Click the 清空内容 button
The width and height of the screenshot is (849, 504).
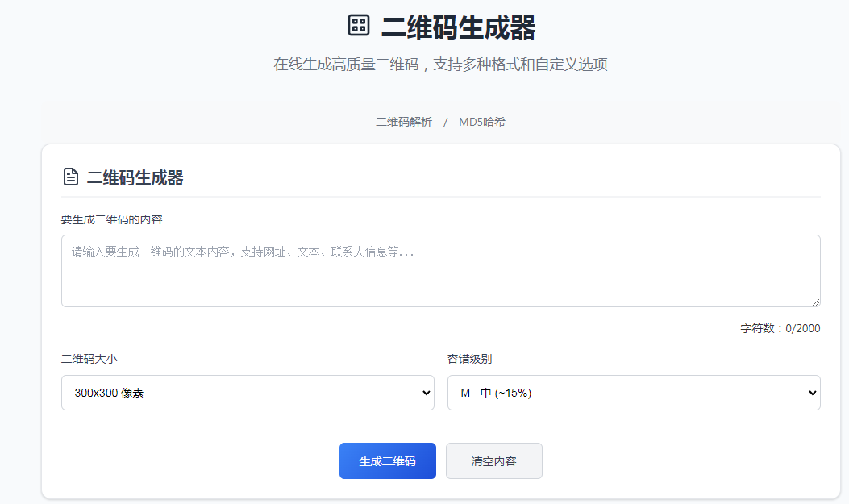click(x=493, y=460)
